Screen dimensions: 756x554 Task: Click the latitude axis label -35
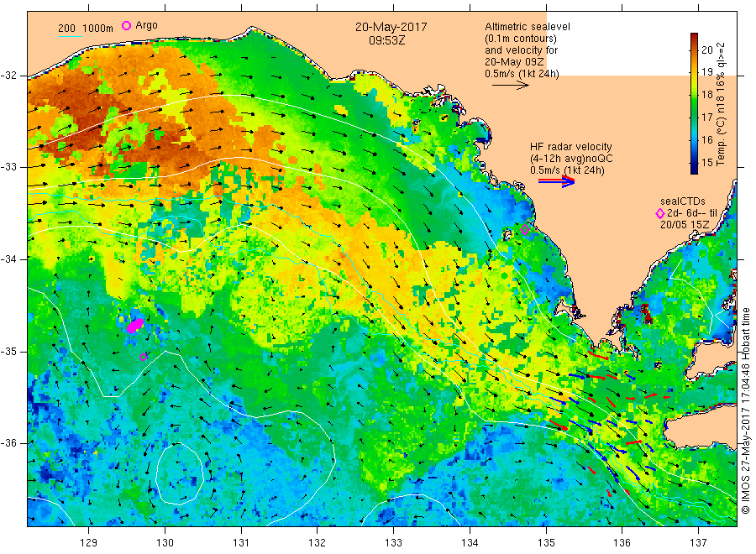[x=9, y=351]
